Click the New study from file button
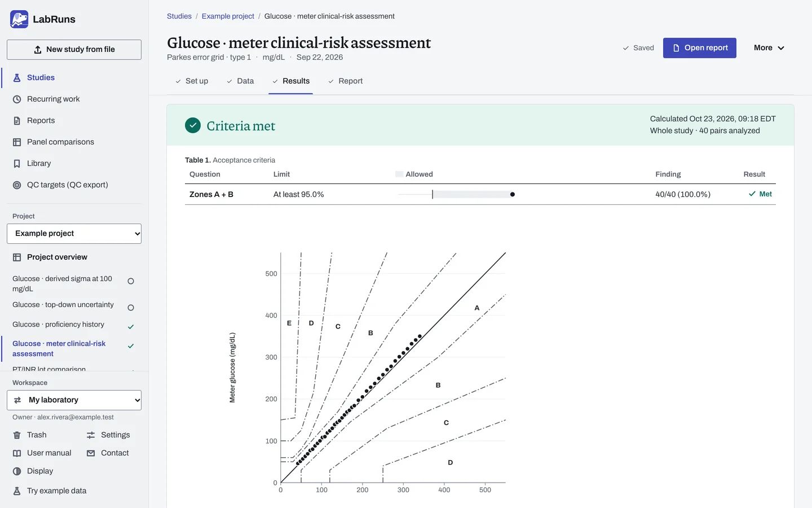This screenshot has width=812, height=508. [74, 50]
